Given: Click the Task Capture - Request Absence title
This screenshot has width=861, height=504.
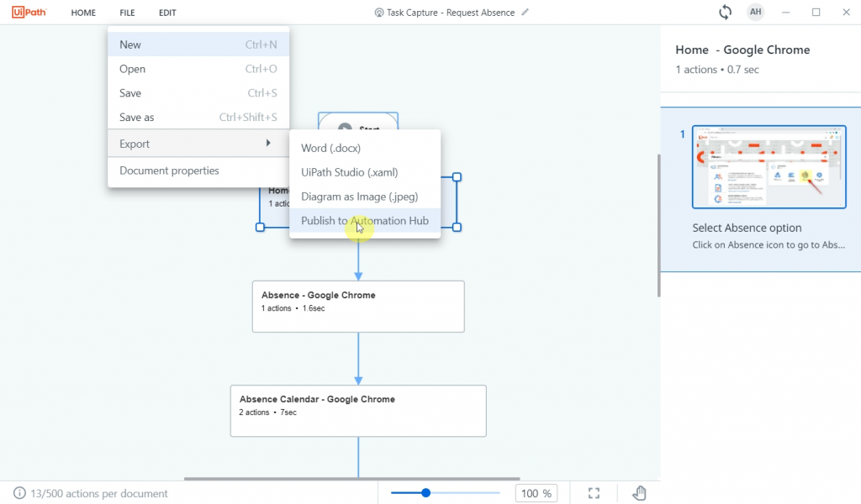Looking at the screenshot, I should pos(451,13).
